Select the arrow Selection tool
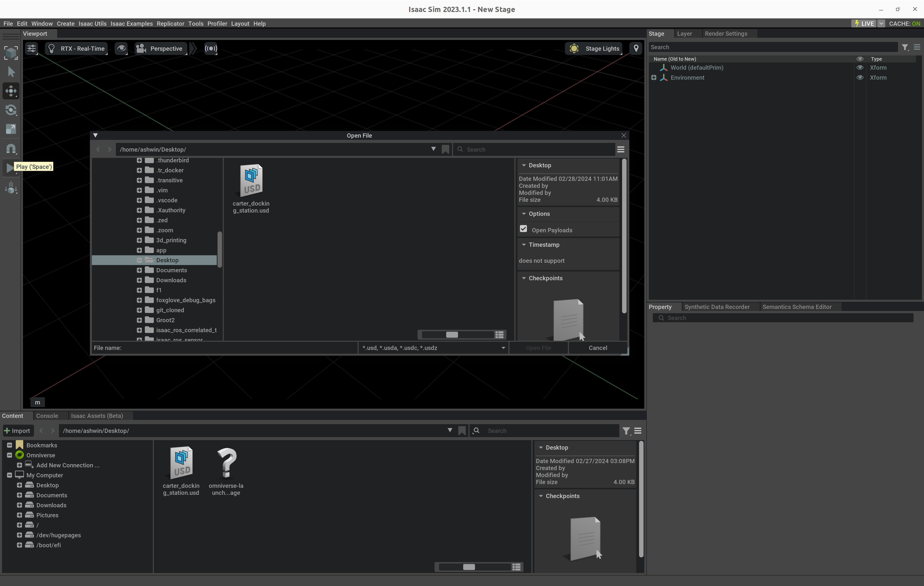This screenshot has height=586, width=924. 11,72
